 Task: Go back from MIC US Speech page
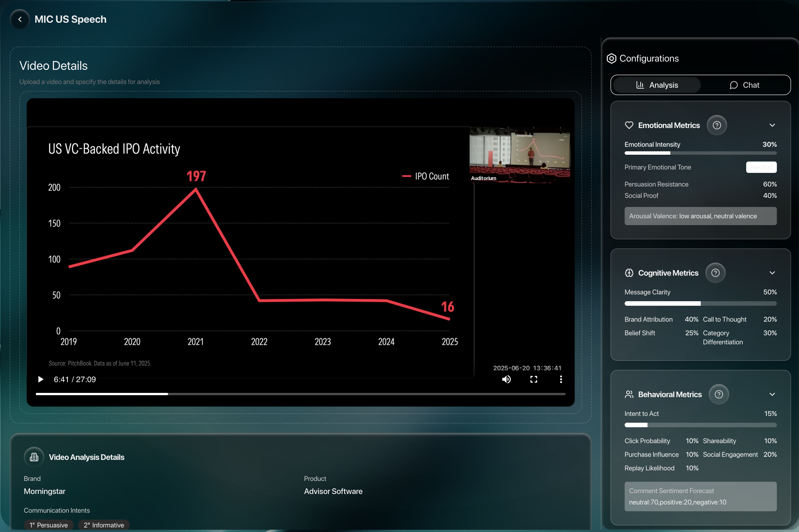[x=19, y=19]
